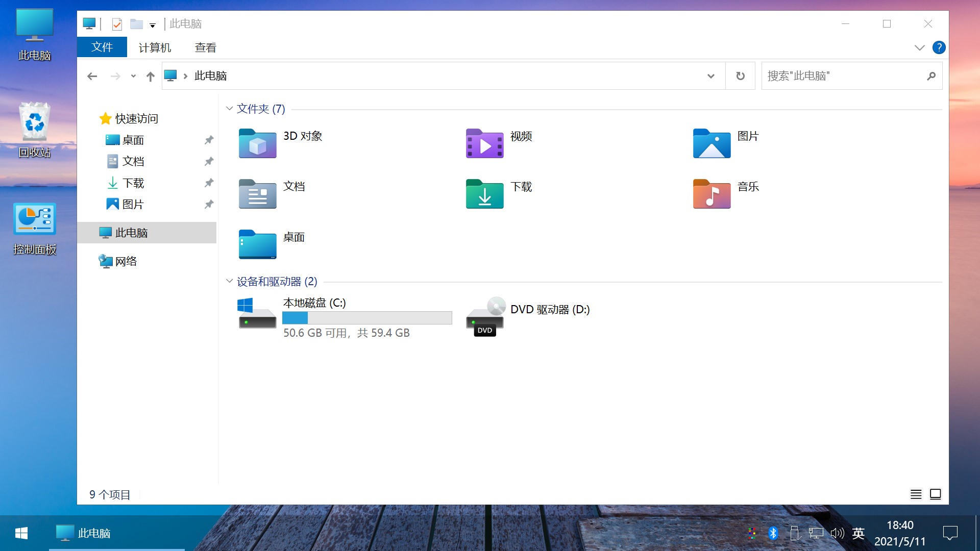Click the back navigation button
Viewport: 980px width, 551px height.
coord(92,76)
